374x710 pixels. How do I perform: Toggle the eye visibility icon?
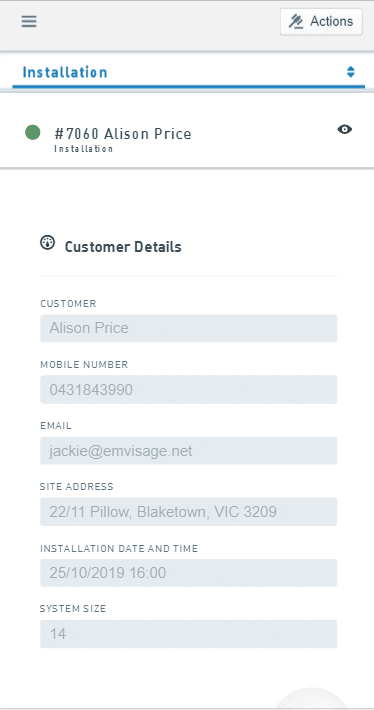[345, 130]
